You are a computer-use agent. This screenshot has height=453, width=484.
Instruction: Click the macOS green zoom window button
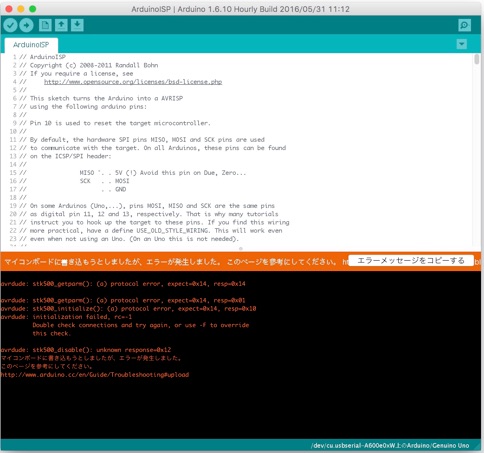point(33,9)
